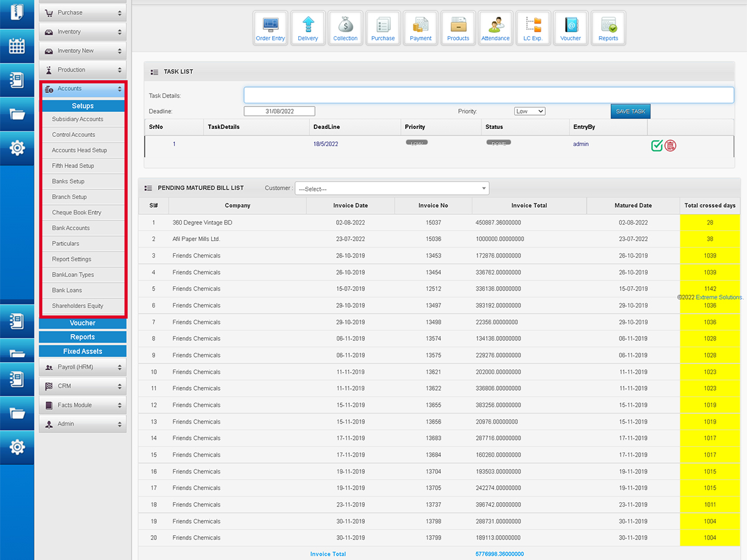Click the Deadline date field
Screen dimensions: 747x560
(280, 111)
